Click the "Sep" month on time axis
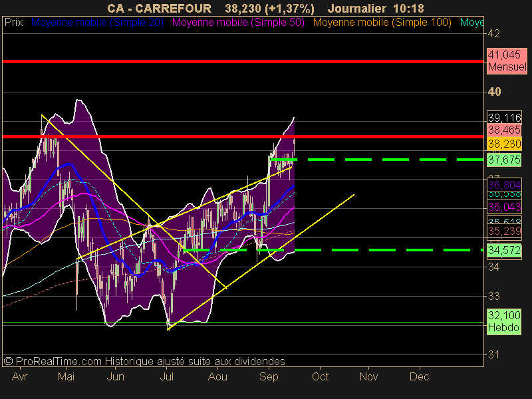The image size is (532, 399). [x=269, y=376]
